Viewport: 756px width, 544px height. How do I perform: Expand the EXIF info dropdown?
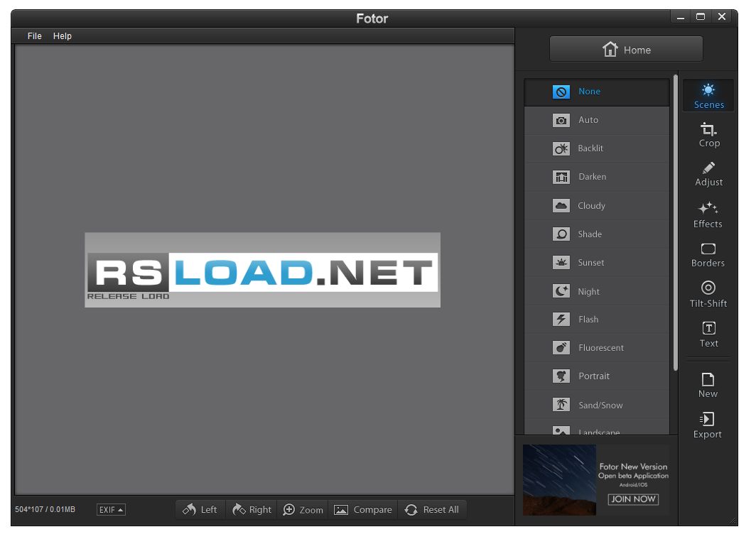(x=111, y=509)
